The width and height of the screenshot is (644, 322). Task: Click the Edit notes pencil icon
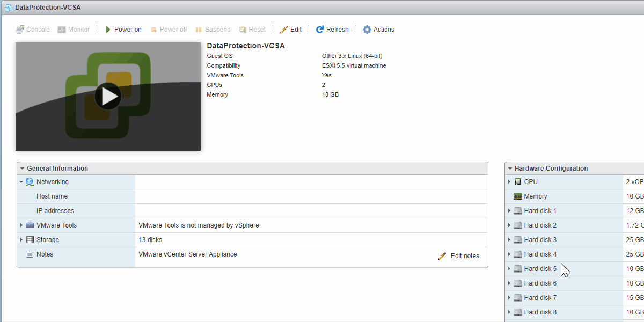[442, 256]
